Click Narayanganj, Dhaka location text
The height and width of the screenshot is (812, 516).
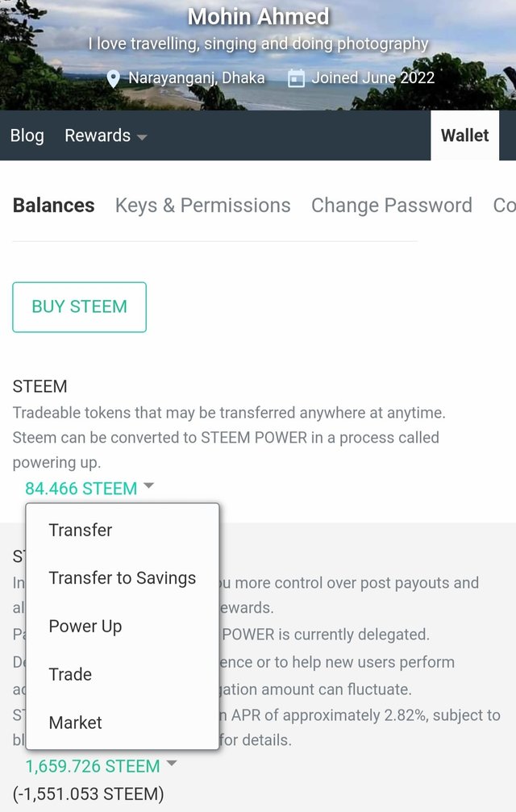tap(197, 78)
